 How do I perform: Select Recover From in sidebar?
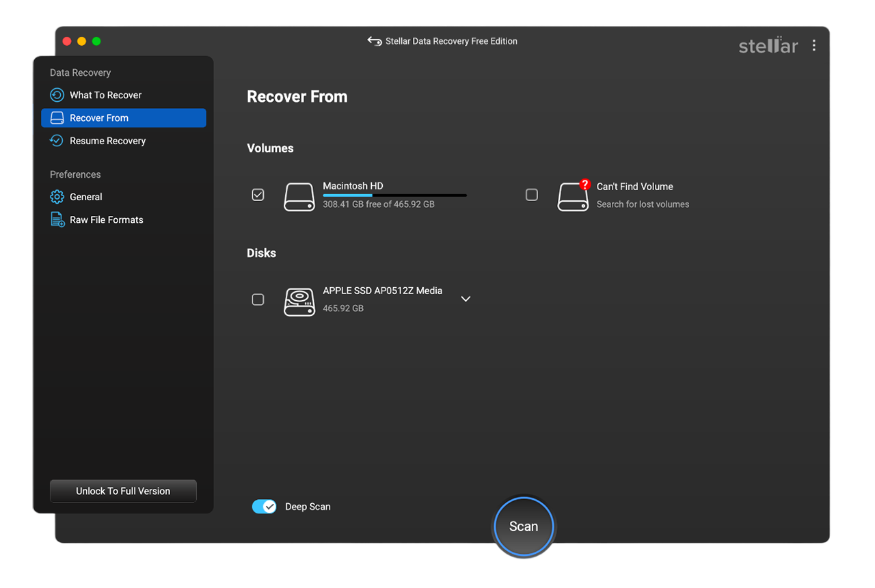tap(124, 118)
